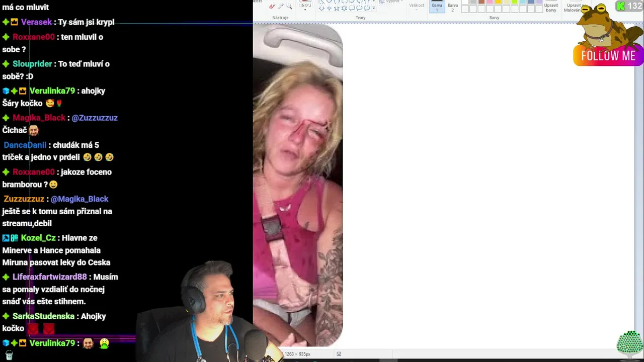Click the green dotted tree sticker
The height and width of the screenshot is (362, 644).
point(629,344)
